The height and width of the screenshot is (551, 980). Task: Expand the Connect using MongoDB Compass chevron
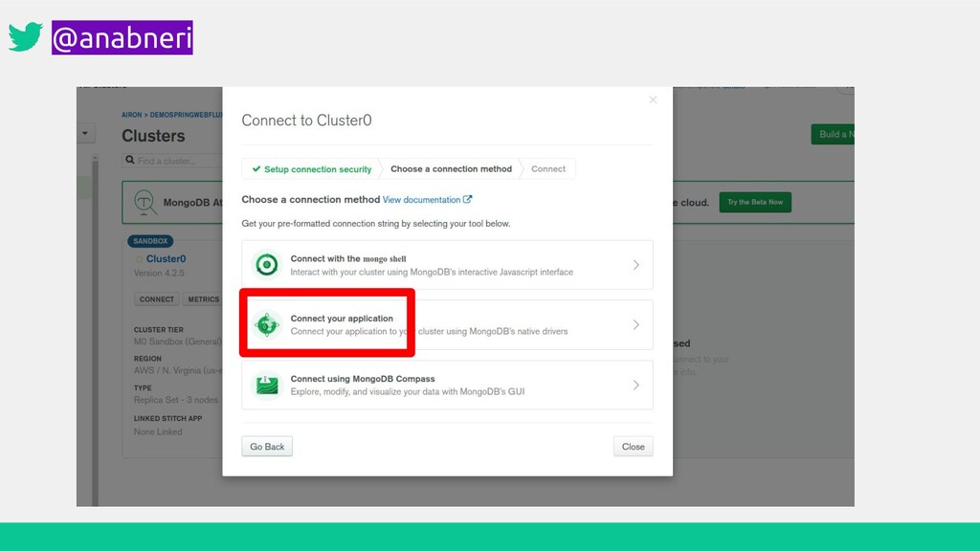(x=636, y=385)
